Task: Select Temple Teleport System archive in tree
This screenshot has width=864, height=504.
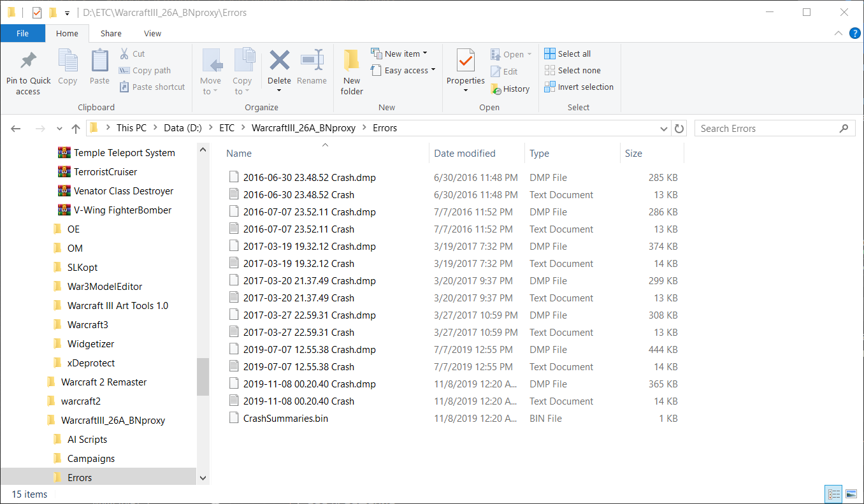Action: click(124, 153)
